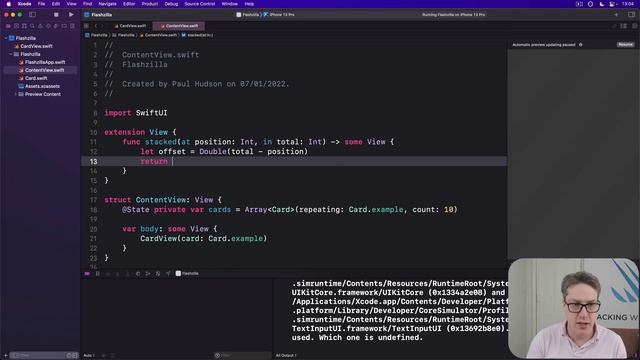Click line 13 return statement
Screen dimensions: 640x360
tap(154, 161)
